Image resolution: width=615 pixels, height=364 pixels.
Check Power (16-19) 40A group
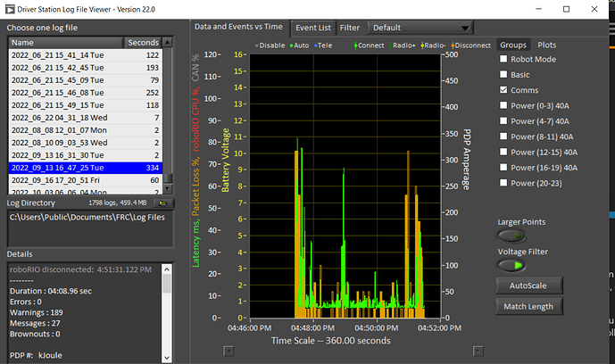coord(503,167)
